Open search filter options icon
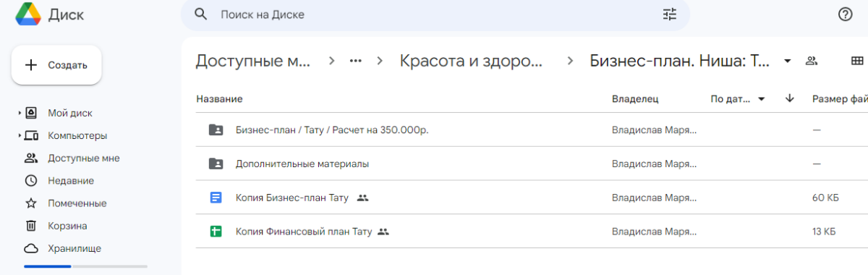 tap(670, 14)
